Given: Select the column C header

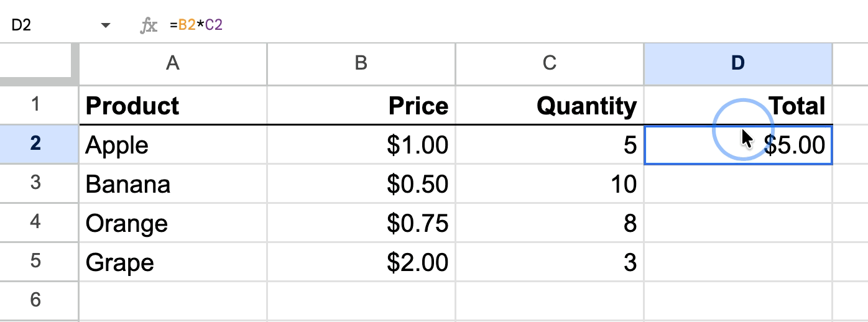Looking at the screenshot, I should click(549, 63).
